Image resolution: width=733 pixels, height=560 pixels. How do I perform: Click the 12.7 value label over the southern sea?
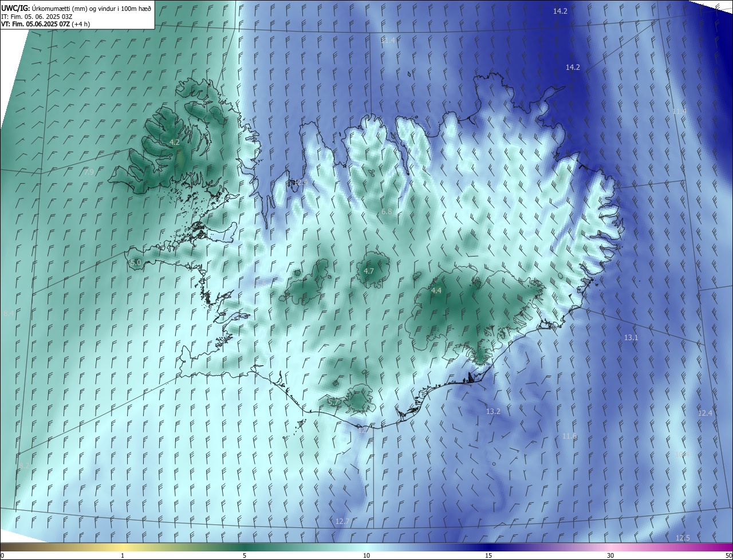[342, 521]
